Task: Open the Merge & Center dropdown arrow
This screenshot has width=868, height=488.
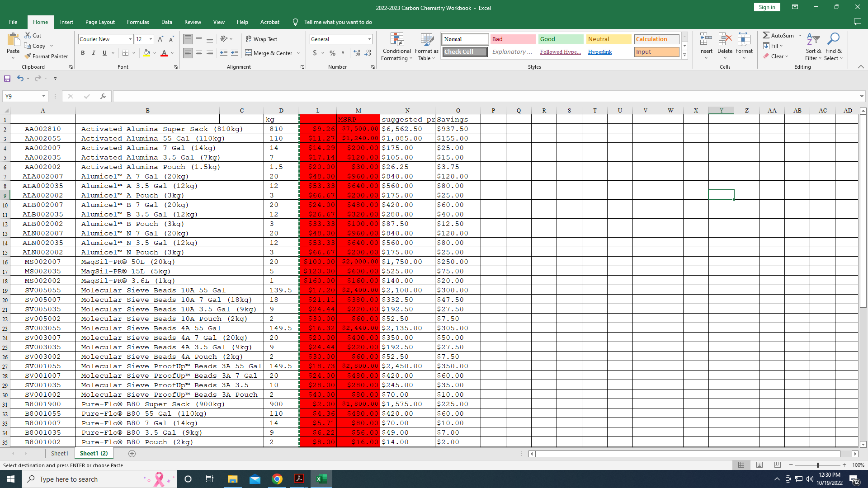Action: pyautogui.click(x=298, y=53)
